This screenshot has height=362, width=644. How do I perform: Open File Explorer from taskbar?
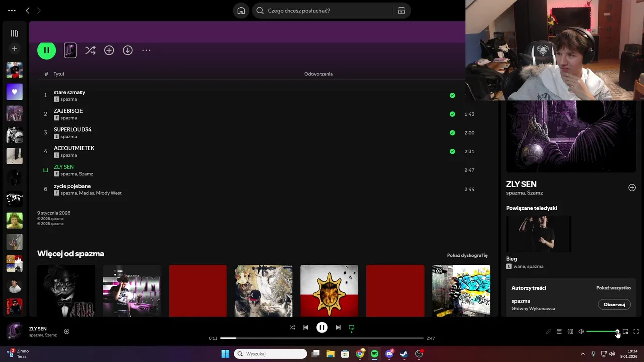pyautogui.click(x=330, y=354)
